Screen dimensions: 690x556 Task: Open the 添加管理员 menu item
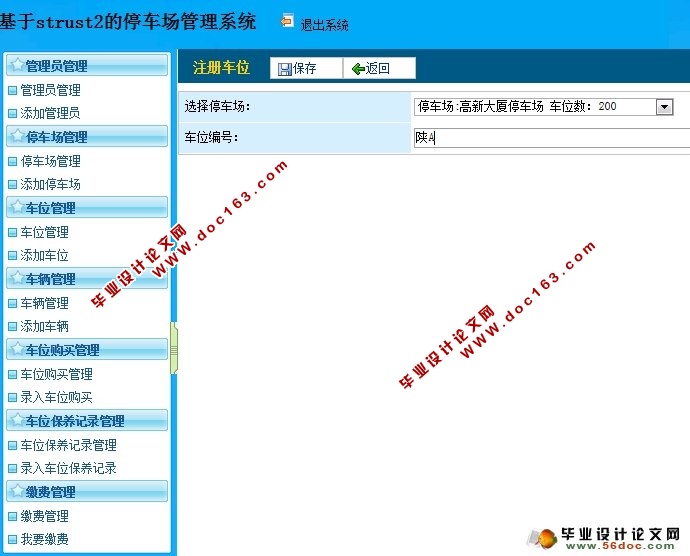tap(50, 113)
